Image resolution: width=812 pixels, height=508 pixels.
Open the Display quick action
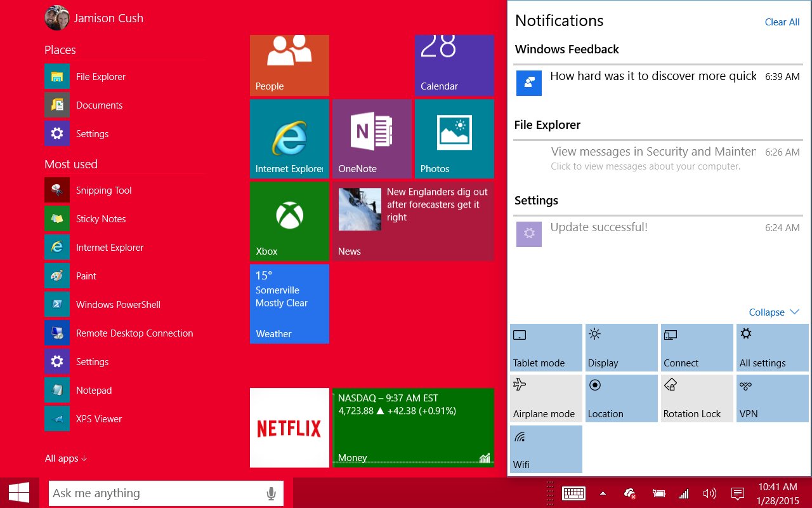(x=622, y=348)
